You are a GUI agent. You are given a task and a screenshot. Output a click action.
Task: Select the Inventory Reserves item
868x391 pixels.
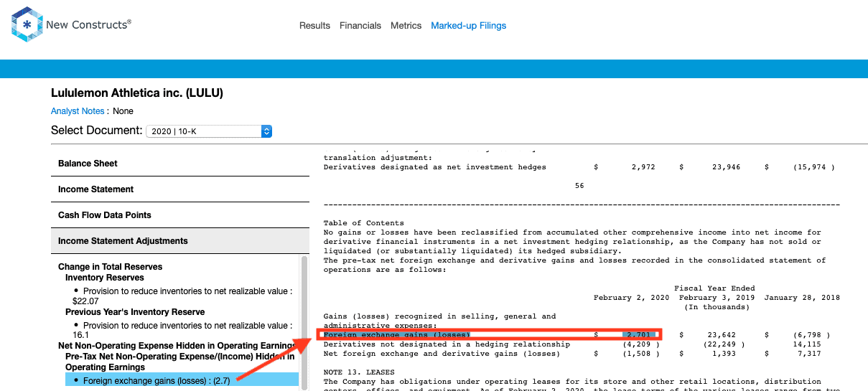click(x=105, y=278)
